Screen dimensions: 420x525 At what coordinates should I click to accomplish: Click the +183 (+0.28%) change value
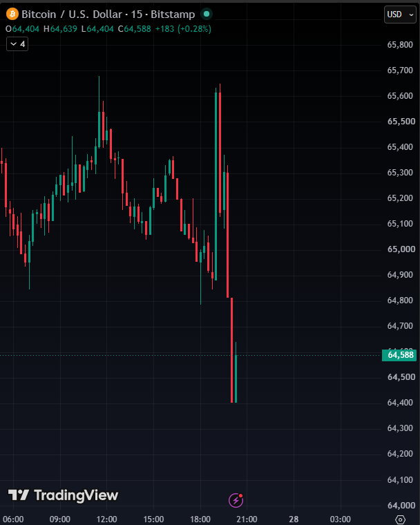(x=183, y=29)
